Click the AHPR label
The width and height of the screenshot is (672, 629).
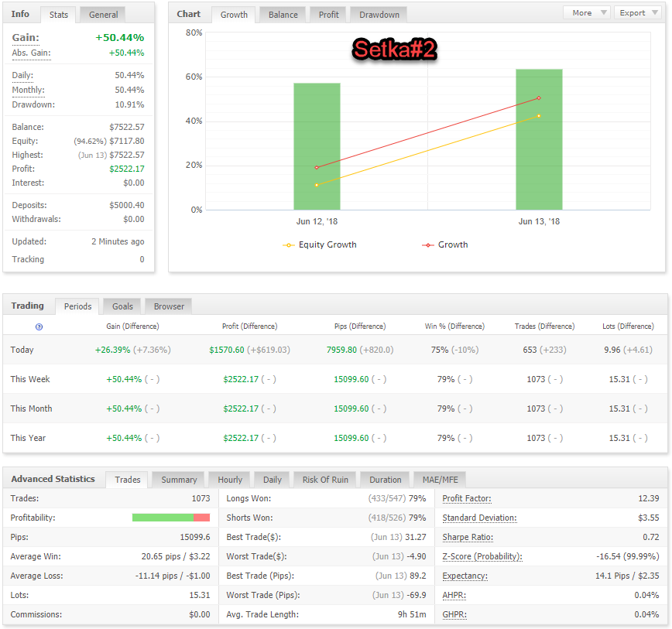[454, 595]
